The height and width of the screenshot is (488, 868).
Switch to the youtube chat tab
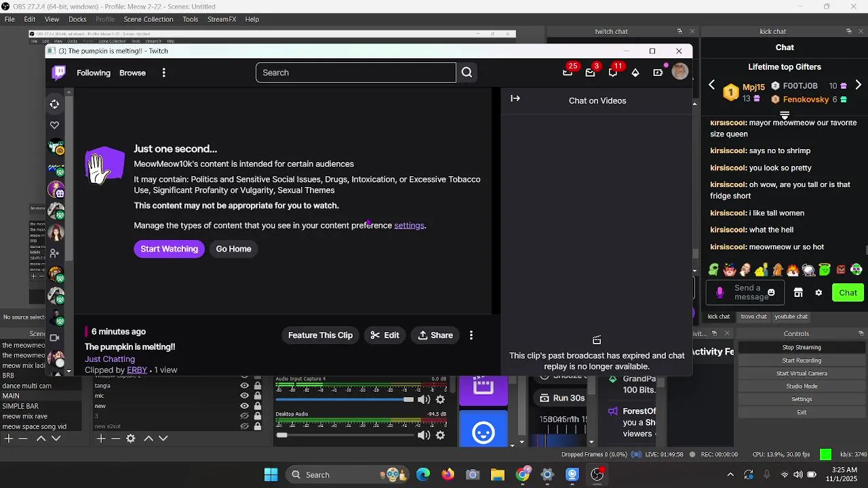coord(791,317)
